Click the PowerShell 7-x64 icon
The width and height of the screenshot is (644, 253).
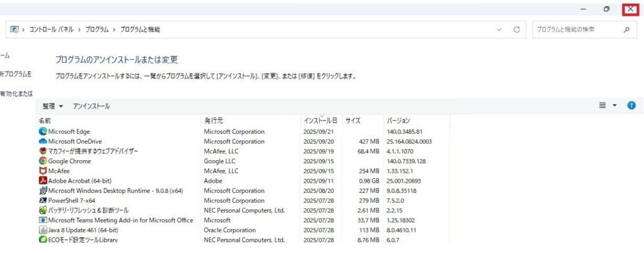[43, 200]
